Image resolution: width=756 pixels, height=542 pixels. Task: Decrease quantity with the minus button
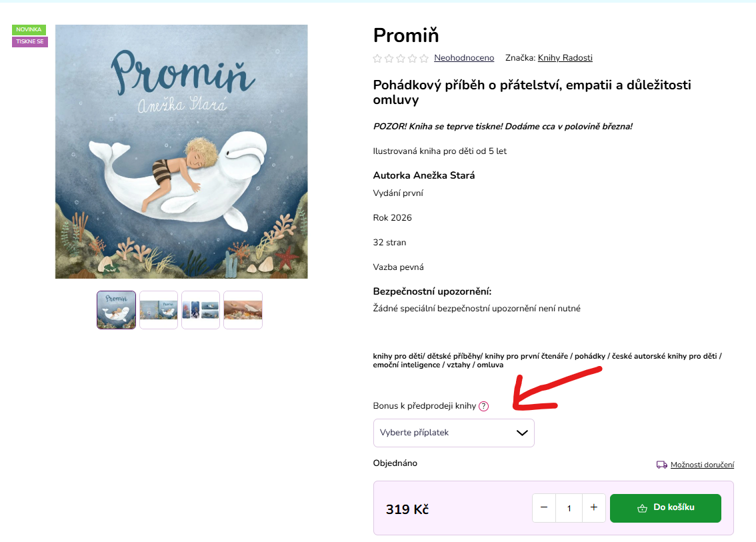(544, 508)
